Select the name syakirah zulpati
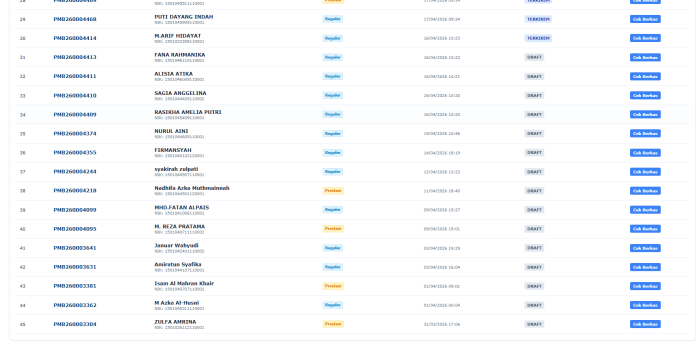700x360 pixels. 176,169
